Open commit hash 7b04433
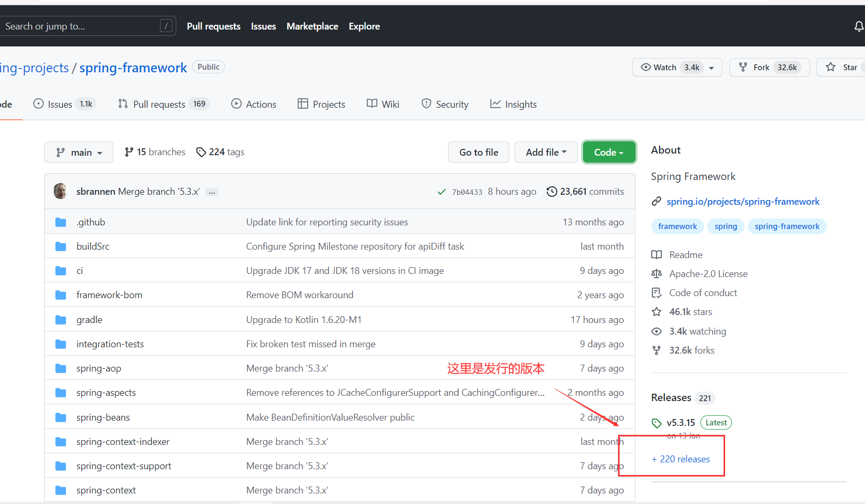The height and width of the screenshot is (504, 865). [467, 192]
